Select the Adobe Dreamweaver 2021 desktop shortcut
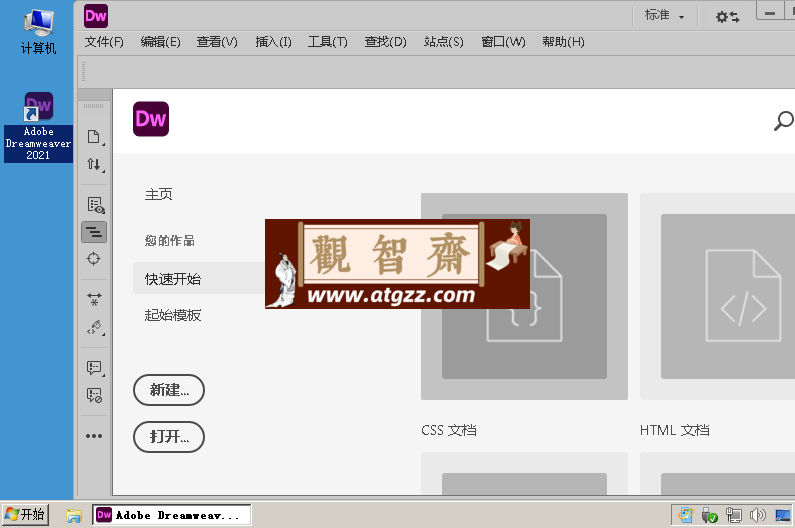 click(39, 127)
